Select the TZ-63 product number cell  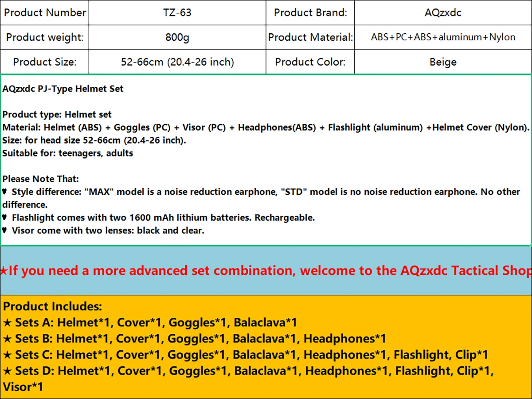177,12
